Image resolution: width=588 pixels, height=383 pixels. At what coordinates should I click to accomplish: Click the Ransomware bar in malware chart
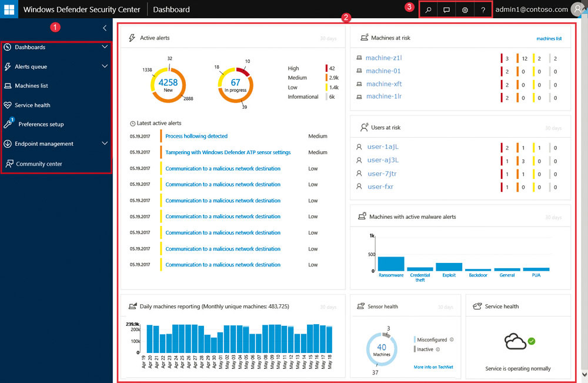pyautogui.click(x=391, y=264)
